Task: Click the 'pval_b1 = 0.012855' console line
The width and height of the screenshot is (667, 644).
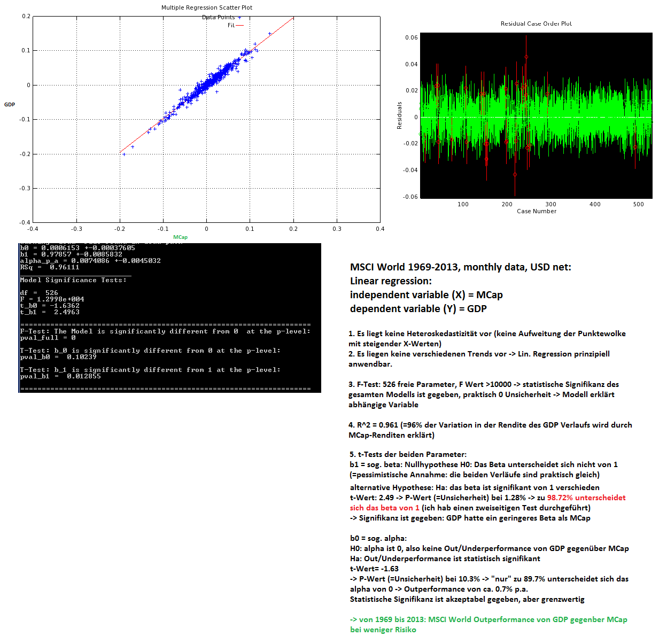Action: click(x=60, y=376)
